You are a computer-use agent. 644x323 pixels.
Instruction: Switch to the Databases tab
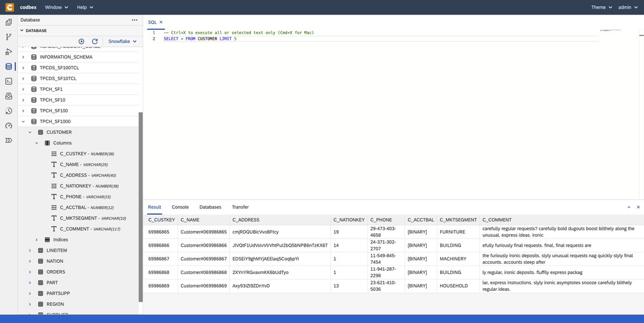click(x=210, y=207)
